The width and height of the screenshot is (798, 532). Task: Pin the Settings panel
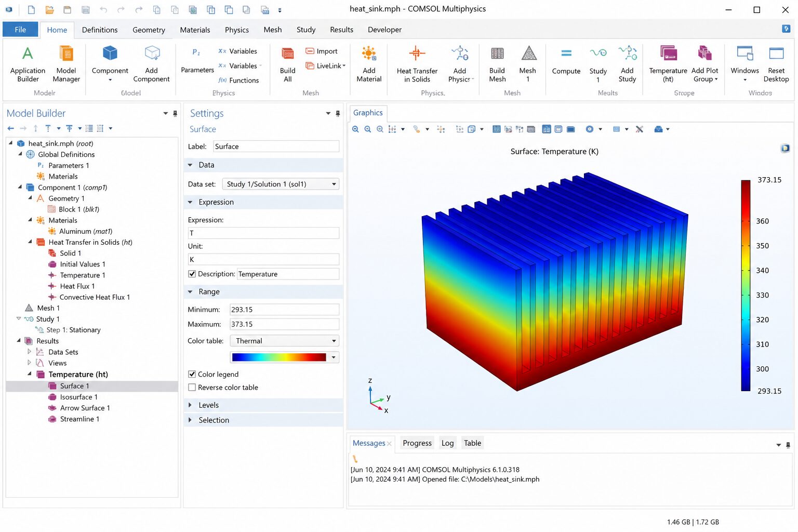338,113
